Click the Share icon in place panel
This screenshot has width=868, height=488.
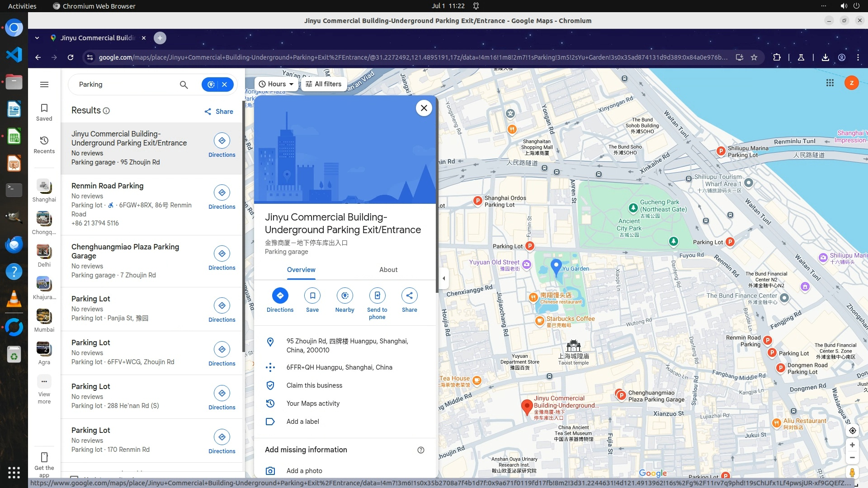pos(409,296)
